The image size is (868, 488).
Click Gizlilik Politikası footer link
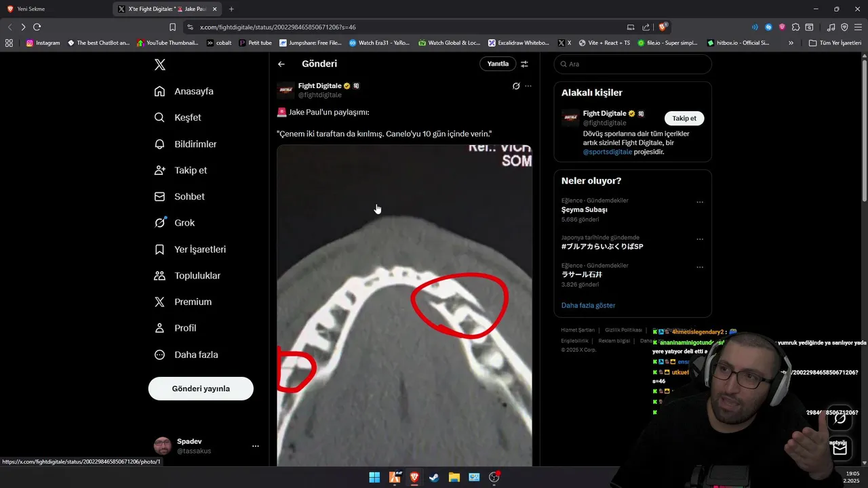(x=623, y=330)
